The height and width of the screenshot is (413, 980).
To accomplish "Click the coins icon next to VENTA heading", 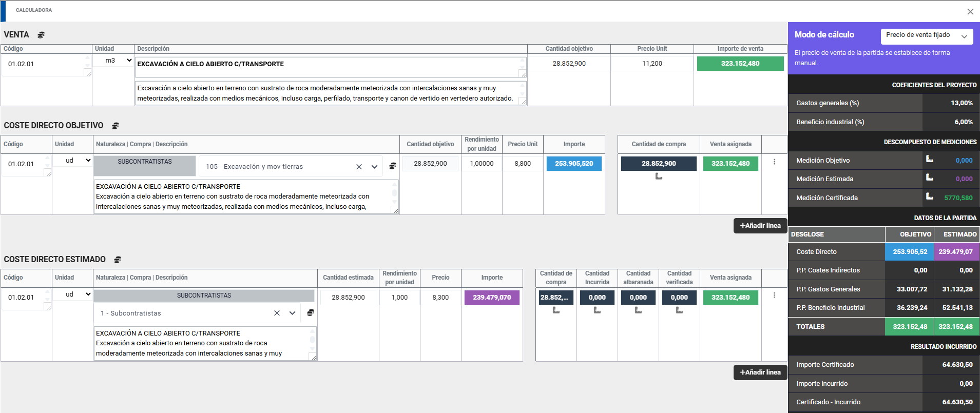I will point(41,35).
